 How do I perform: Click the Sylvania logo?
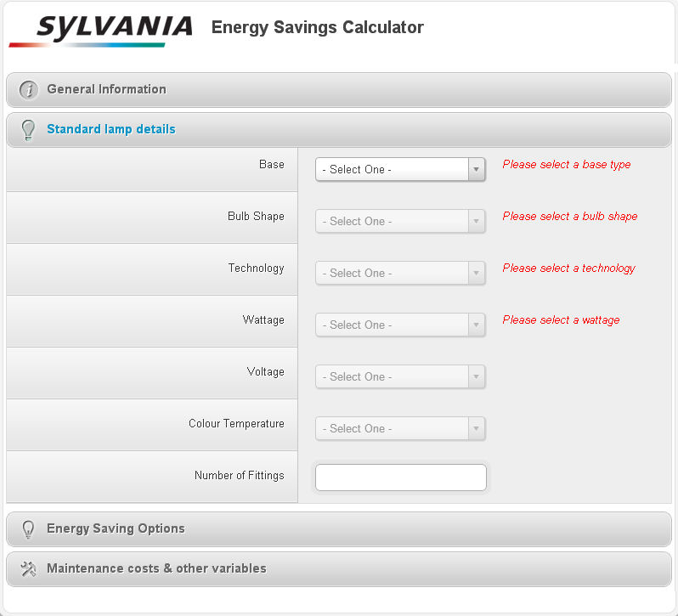[101, 31]
